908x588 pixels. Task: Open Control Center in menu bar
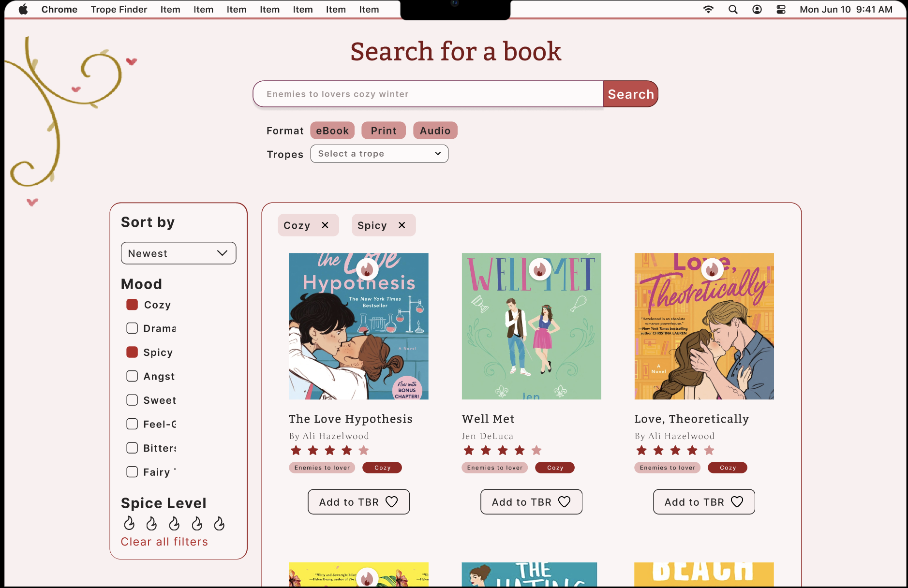(781, 9)
